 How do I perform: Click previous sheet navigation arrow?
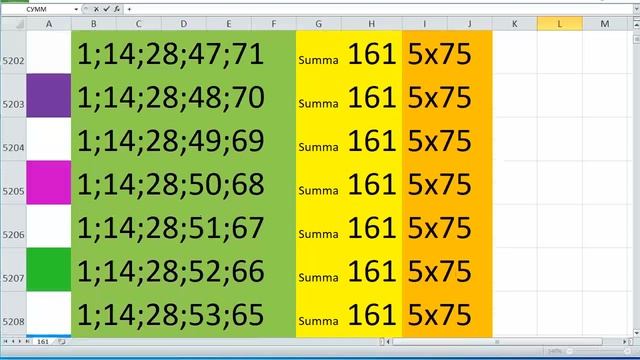(13, 341)
